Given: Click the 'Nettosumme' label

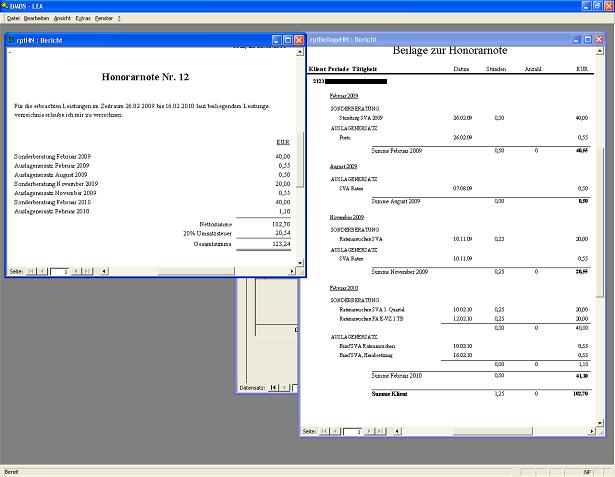Looking at the screenshot, I should [x=215, y=224].
